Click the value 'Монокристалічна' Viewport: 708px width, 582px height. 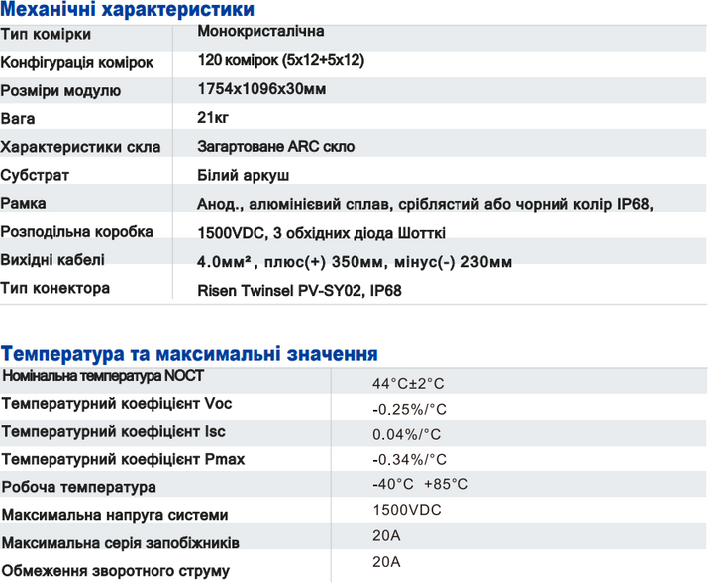pos(261,31)
